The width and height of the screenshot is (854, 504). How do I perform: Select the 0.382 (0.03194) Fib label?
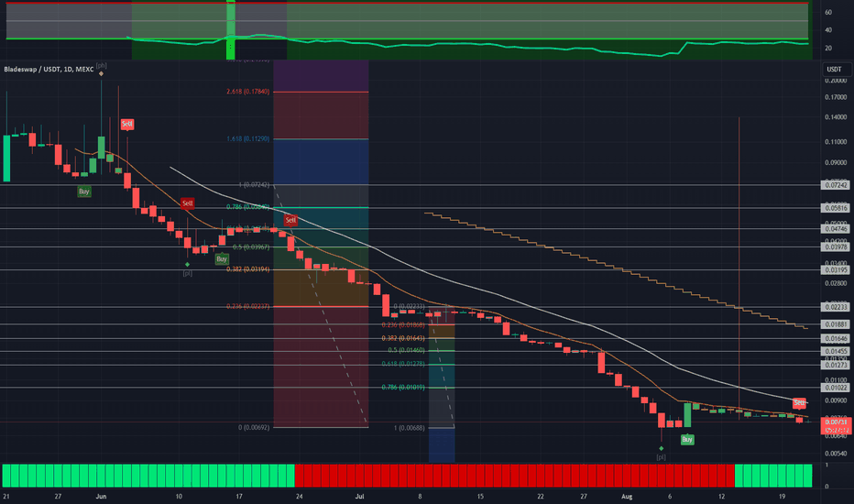247,269
